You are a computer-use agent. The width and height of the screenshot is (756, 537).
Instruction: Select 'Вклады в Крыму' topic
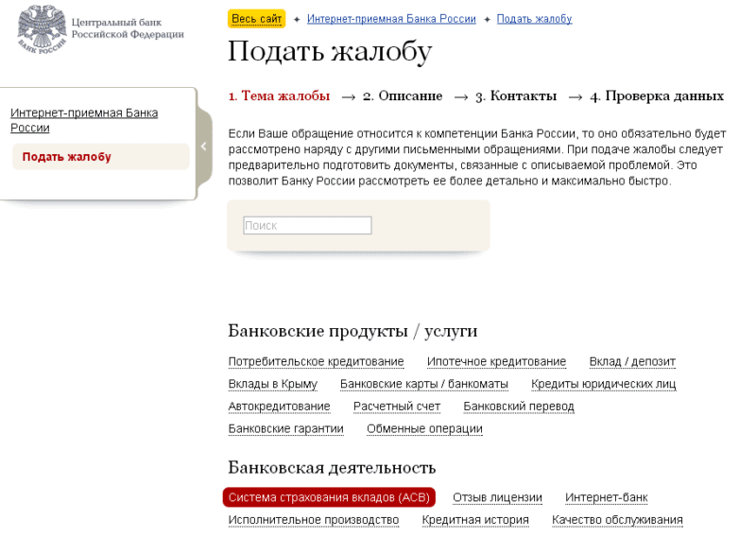coord(272,384)
